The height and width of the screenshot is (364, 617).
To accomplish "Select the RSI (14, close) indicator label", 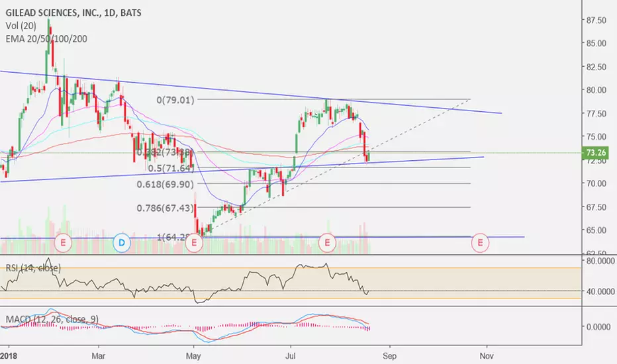I will coord(33,268).
